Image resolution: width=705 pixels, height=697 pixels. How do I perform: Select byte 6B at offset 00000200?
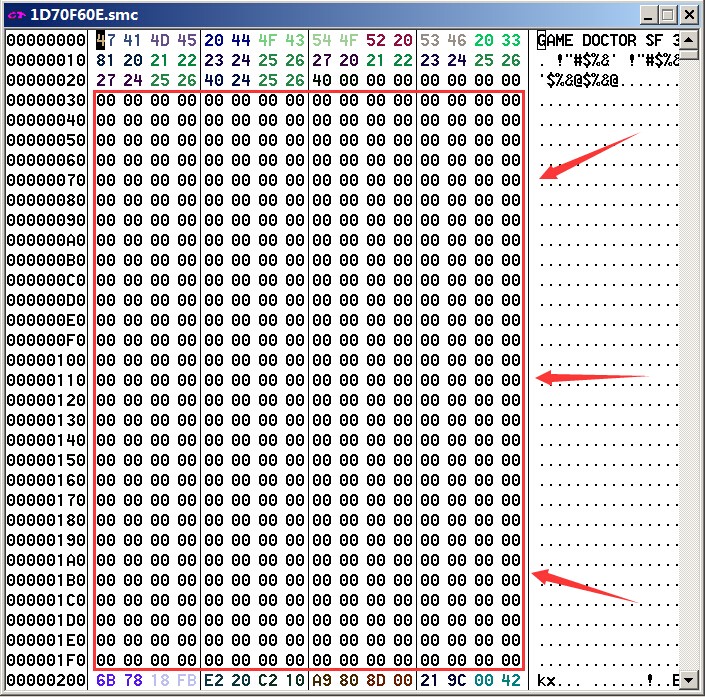point(105,680)
